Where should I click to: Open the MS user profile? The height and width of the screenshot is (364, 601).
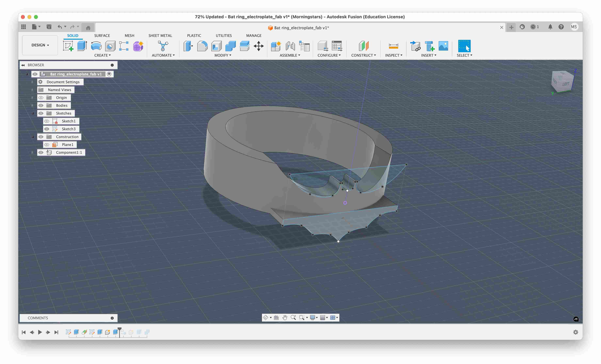[x=574, y=27]
